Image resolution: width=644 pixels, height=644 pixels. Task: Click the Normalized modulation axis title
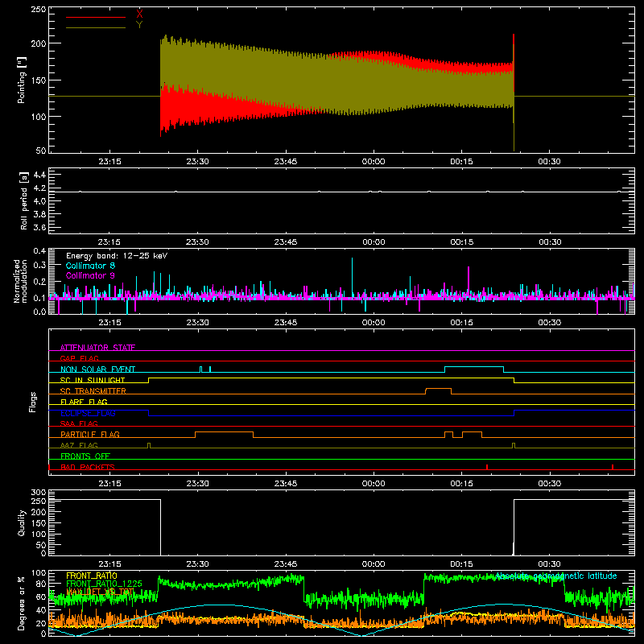21,281
